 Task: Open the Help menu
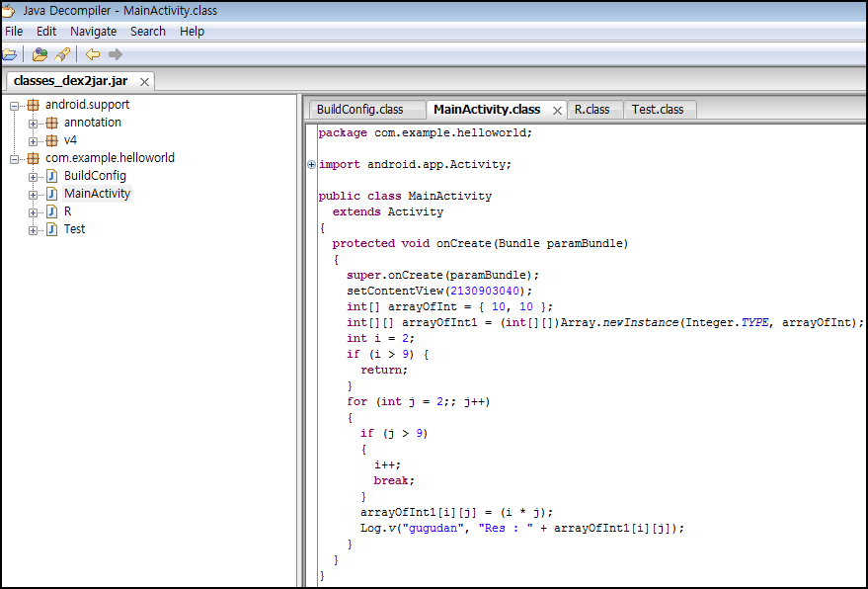point(193,32)
